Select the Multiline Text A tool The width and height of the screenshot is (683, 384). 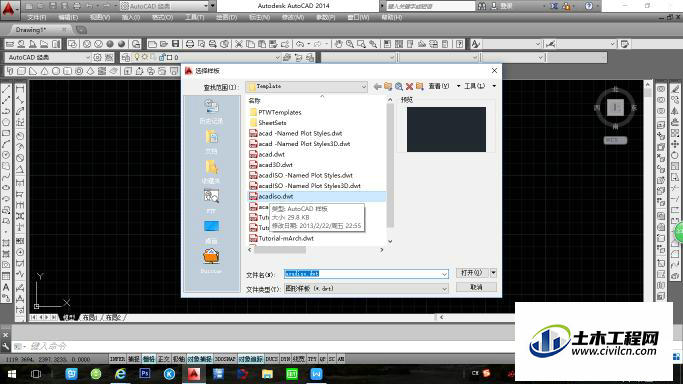click(6, 287)
